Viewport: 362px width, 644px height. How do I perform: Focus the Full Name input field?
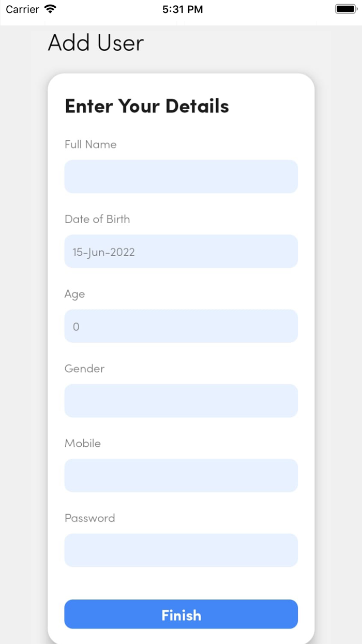[181, 177]
